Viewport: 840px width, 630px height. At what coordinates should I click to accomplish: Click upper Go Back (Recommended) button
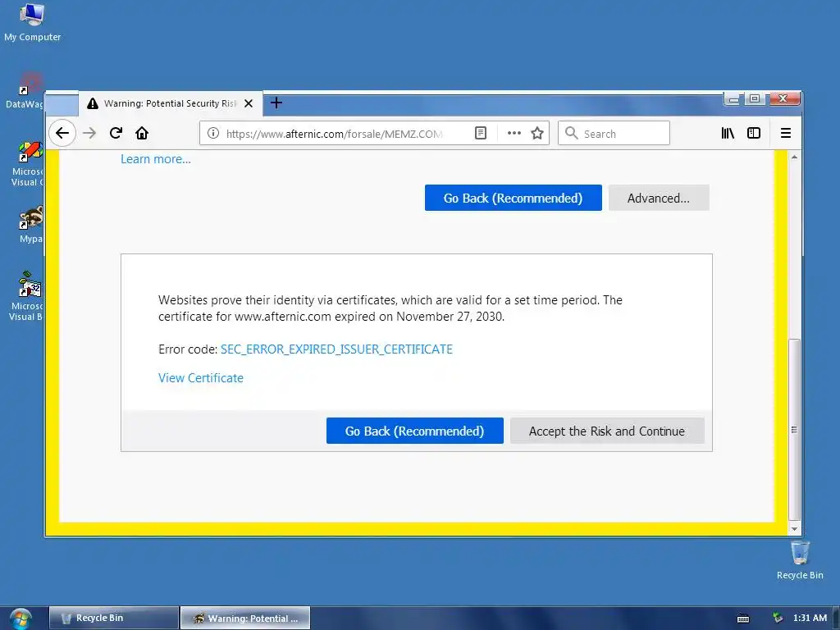pos(514,199)
